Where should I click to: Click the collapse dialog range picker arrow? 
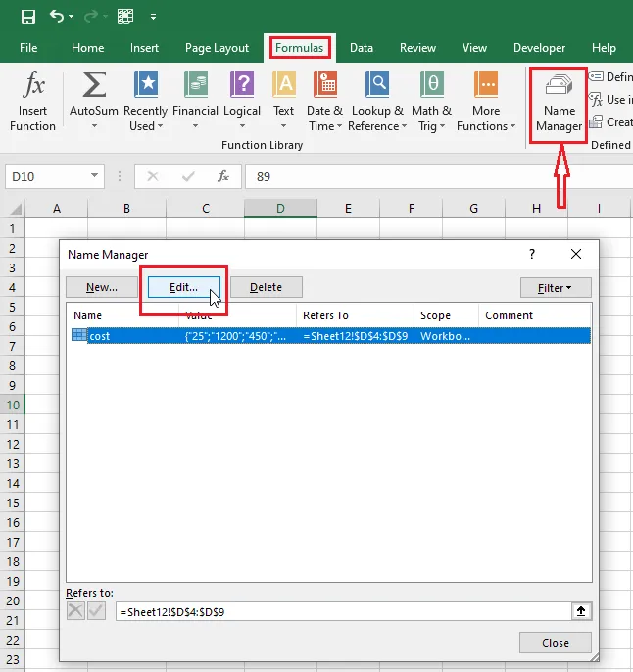(581, 611)
